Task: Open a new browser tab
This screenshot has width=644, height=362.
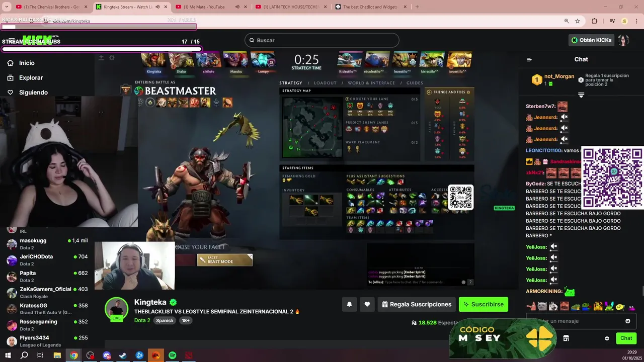Action: click(417, 7)
